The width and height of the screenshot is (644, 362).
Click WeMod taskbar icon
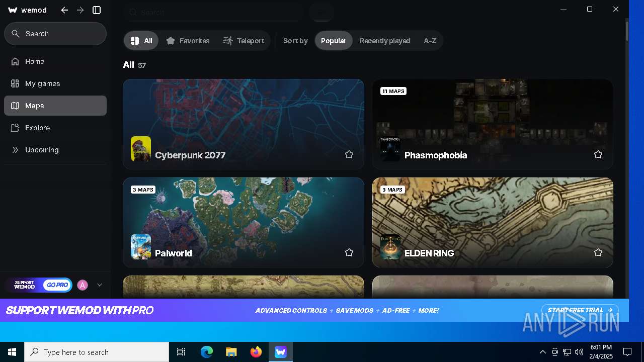(x=281, y=352)
